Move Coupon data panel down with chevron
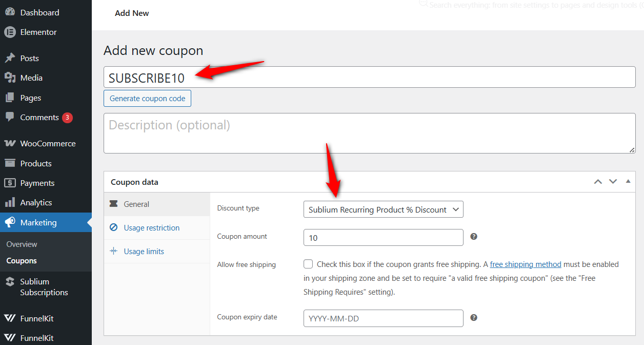 pos(613,182)
